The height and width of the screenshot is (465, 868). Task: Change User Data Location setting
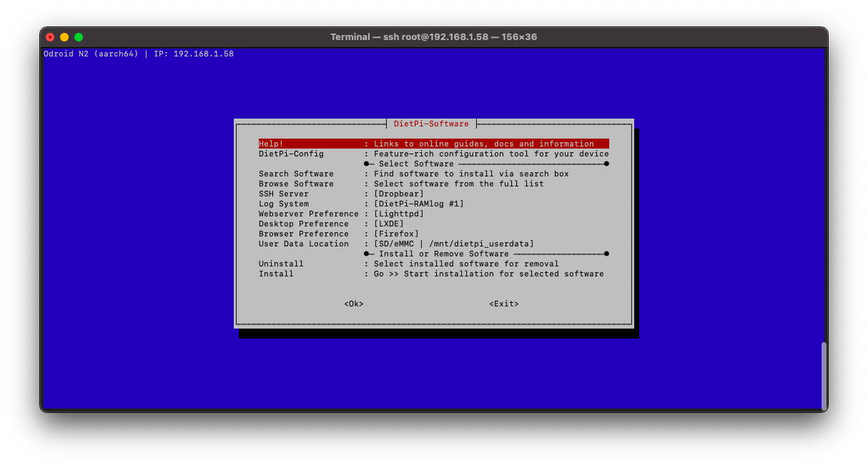pos(433,244)
